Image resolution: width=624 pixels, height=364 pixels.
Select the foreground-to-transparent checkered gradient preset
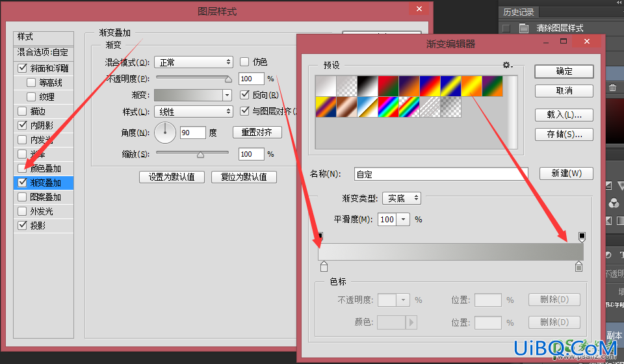point(346,86)
